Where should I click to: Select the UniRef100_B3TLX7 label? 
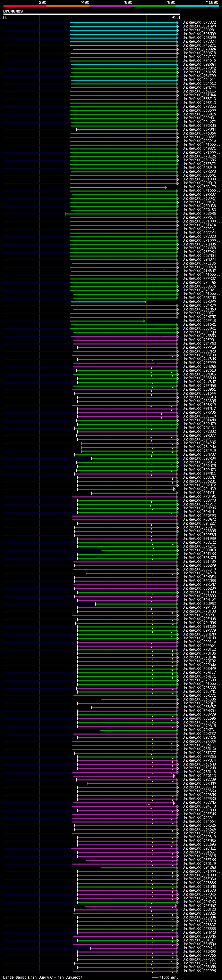pos(199,940)
